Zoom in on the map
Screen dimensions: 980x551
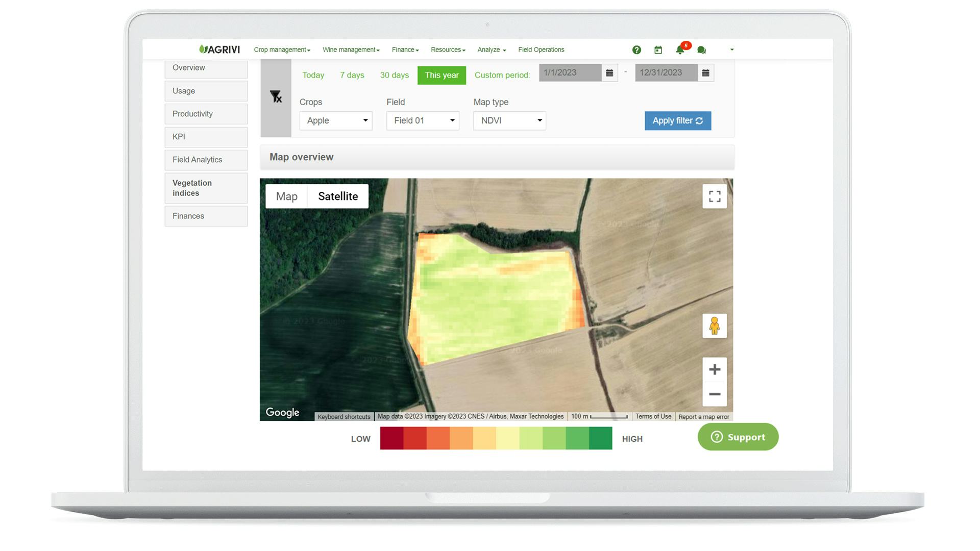coord(714,369)
